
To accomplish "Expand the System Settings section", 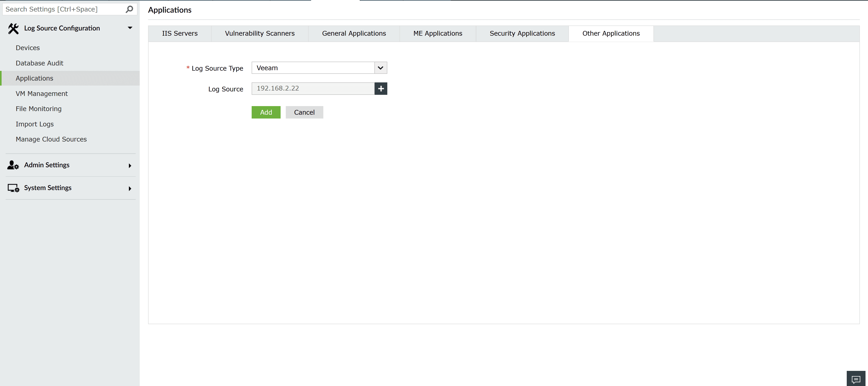I will (130, 188).
